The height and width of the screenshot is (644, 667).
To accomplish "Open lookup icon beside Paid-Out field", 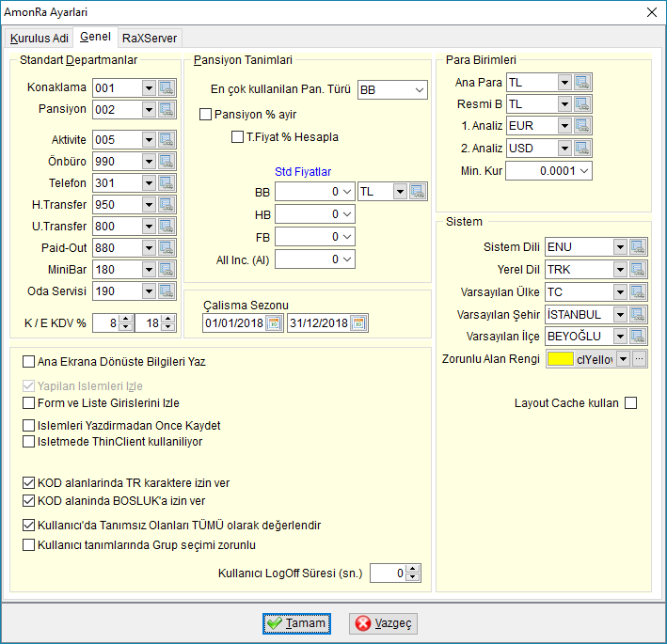I will click(x=167, y=248).
